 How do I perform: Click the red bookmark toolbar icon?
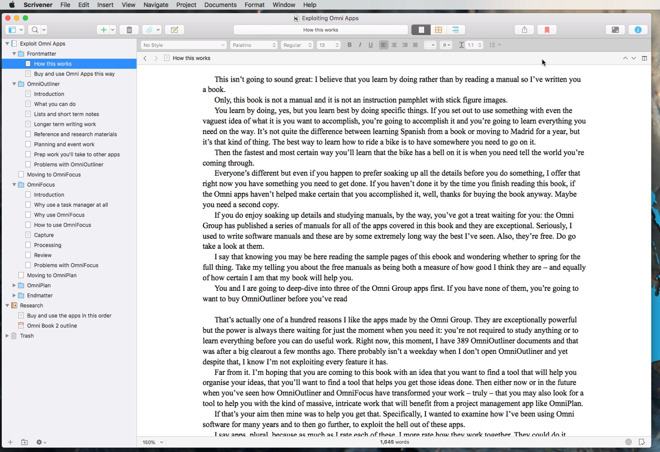point(547,30)
